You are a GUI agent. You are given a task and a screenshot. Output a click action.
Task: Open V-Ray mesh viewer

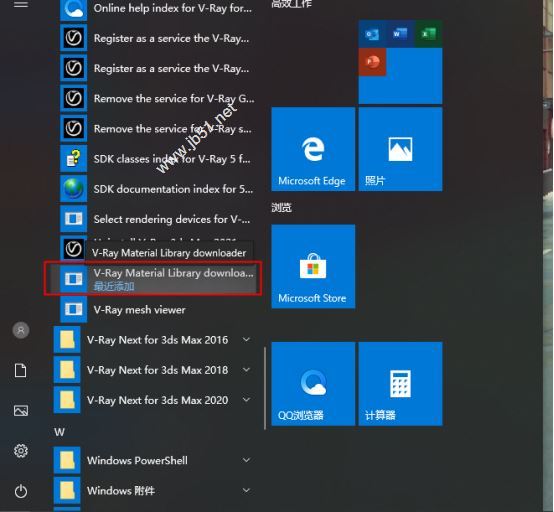157,310
